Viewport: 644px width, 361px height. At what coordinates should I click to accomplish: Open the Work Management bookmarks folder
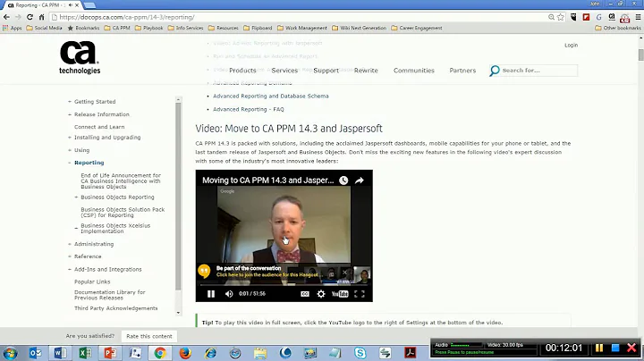(302, 28)
